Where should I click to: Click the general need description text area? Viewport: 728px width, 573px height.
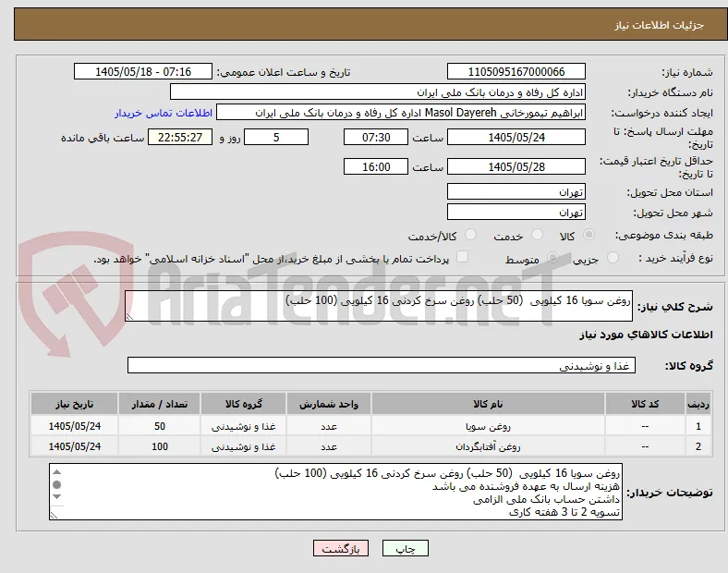click(x=379, y=306)
